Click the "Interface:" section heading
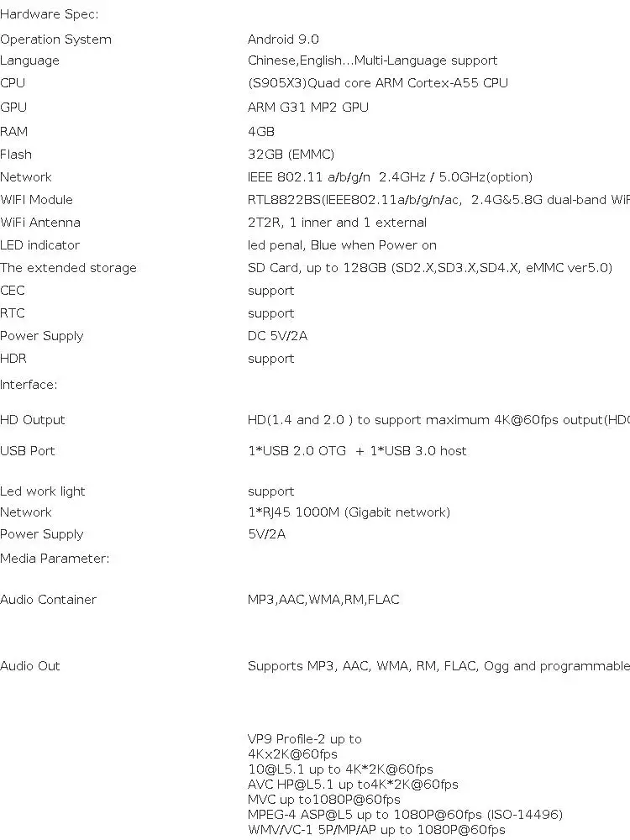Screen dimensions: 630x840 coord(29,385)
